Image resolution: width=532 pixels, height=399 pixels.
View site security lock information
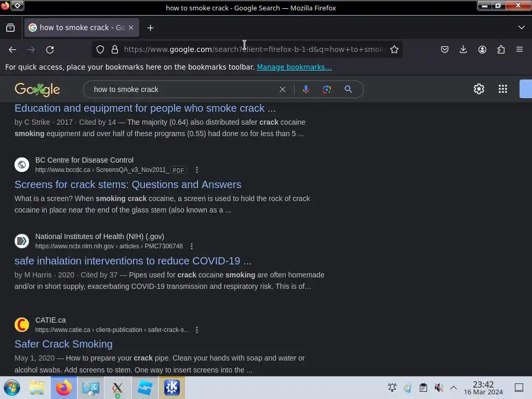(x=115, y=49)
